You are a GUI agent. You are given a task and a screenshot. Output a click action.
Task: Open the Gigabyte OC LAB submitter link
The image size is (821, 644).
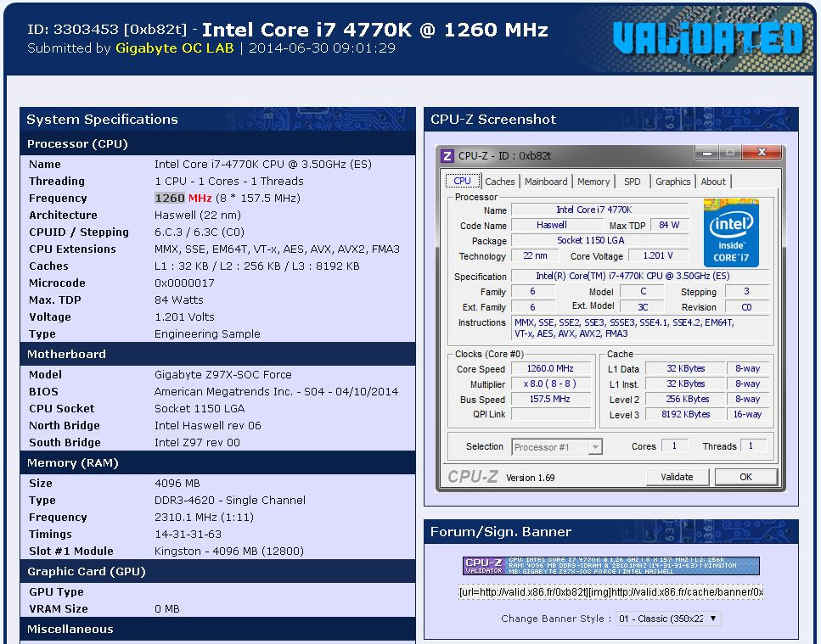click(x=174, y=48)
